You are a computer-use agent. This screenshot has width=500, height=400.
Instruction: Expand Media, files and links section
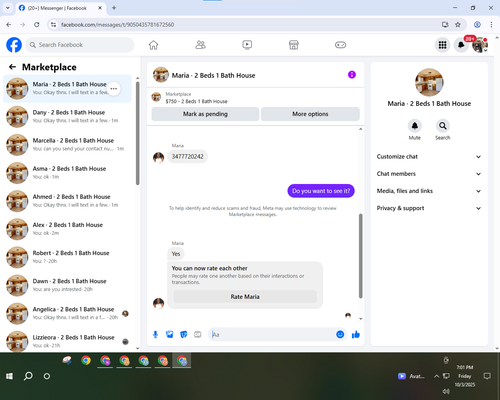[x=429, y=191]
